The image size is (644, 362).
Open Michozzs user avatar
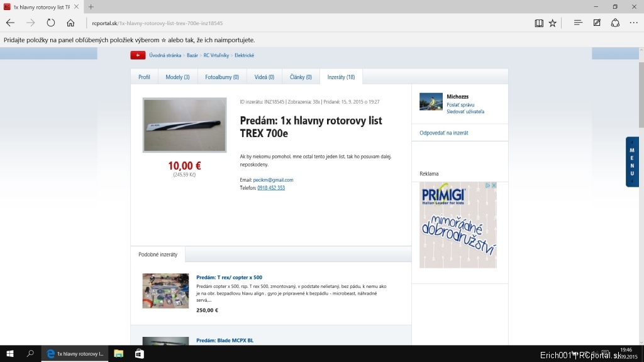coord(431,102)
